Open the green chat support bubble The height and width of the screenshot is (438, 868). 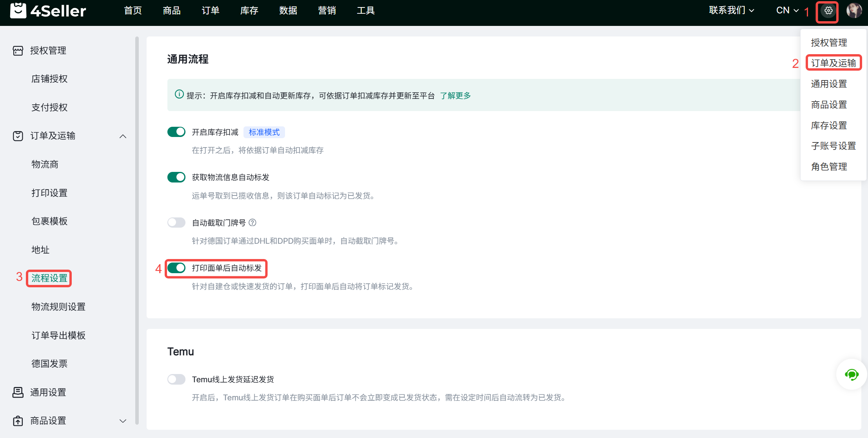tap(851, 374)
